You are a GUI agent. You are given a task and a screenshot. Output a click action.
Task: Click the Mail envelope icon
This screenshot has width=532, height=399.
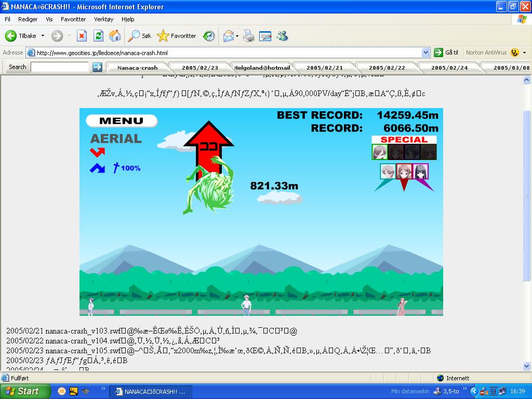coord(229,36)
